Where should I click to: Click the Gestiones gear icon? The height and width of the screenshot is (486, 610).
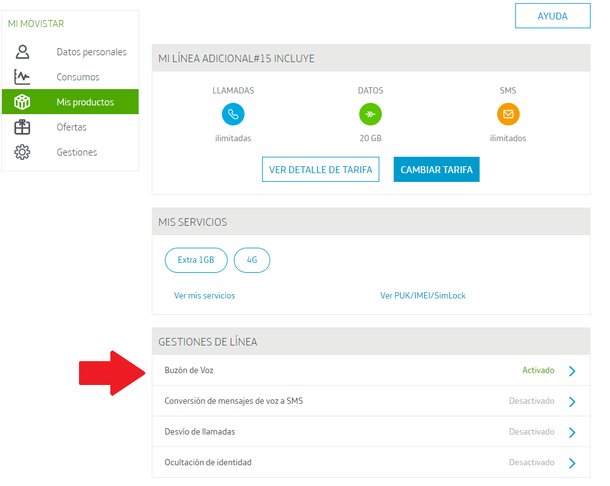click(x=22, y=152)
